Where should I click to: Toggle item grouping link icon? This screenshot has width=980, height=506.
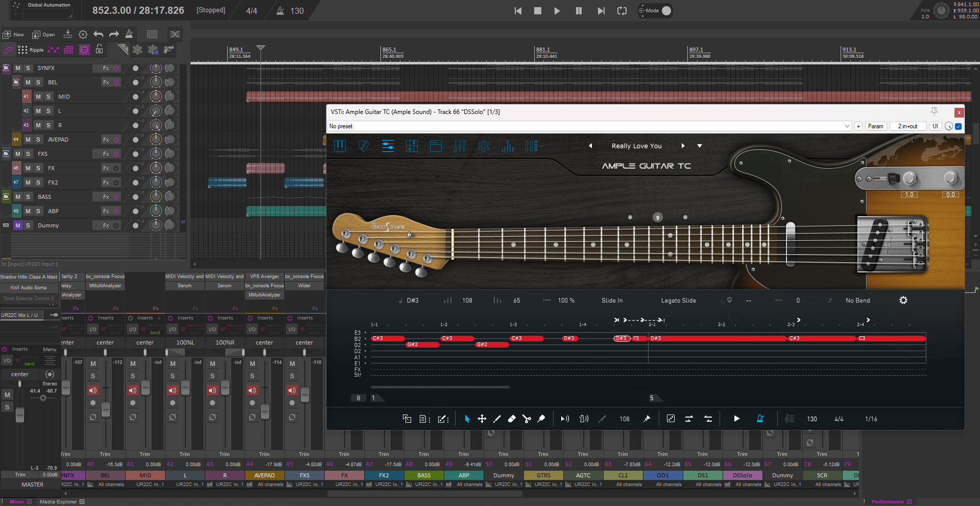point(8,50)
